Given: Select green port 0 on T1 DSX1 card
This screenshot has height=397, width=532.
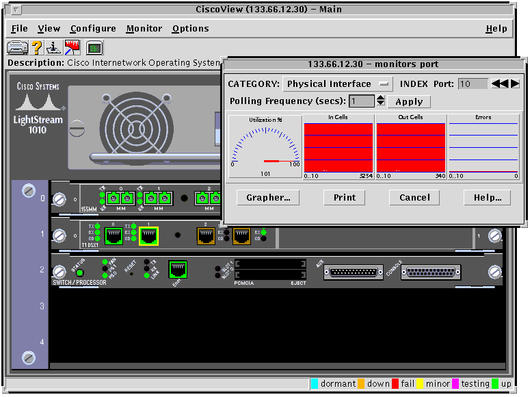Looking at the screenshot, I should point(114,235).
